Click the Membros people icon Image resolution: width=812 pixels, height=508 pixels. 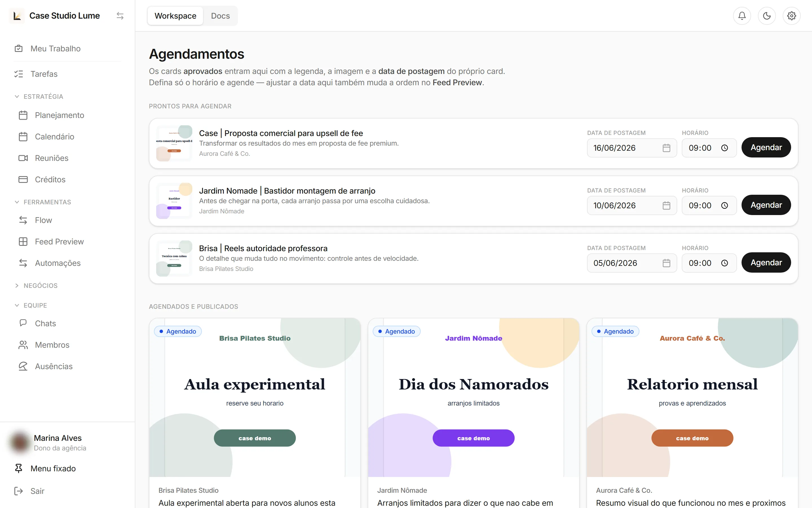23,345
